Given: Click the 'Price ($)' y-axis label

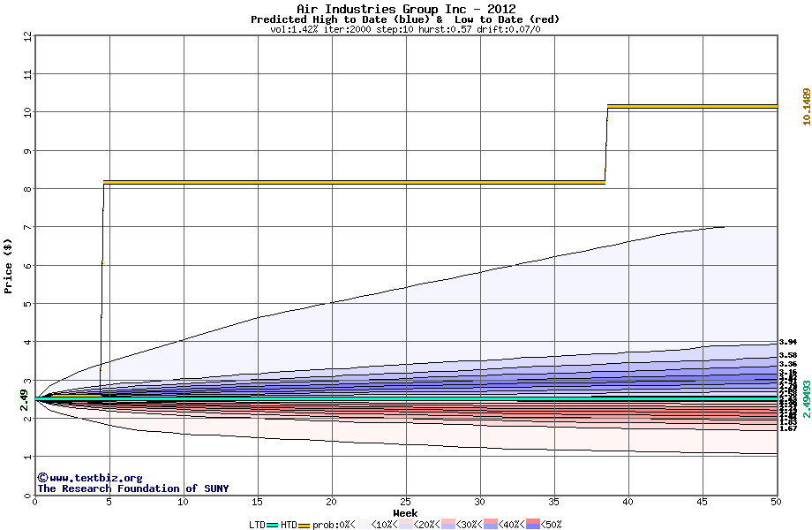Looking at the screenshot, I should (8, 266).
